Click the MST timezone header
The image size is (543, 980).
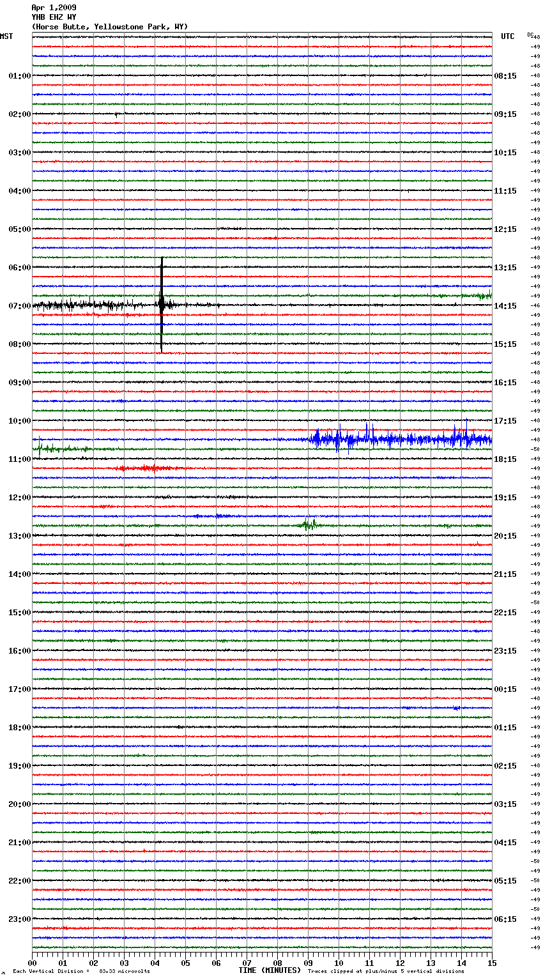point(6,36)
